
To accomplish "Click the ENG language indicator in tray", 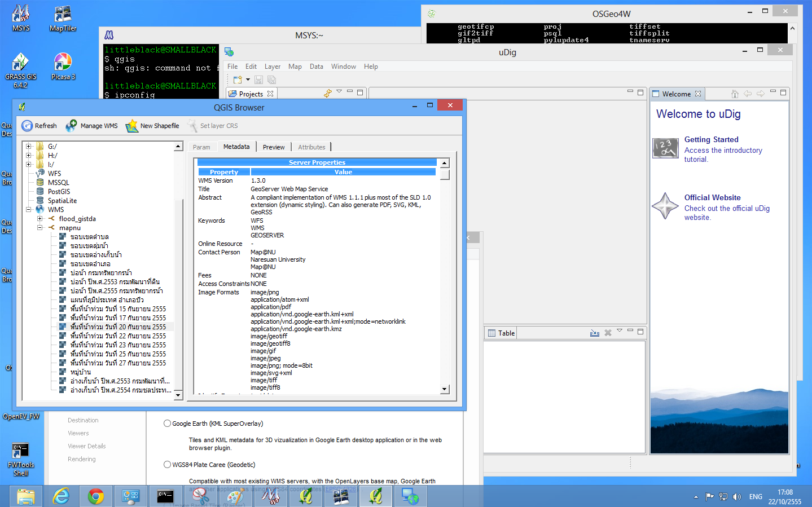I will click(x=756, y=497).
